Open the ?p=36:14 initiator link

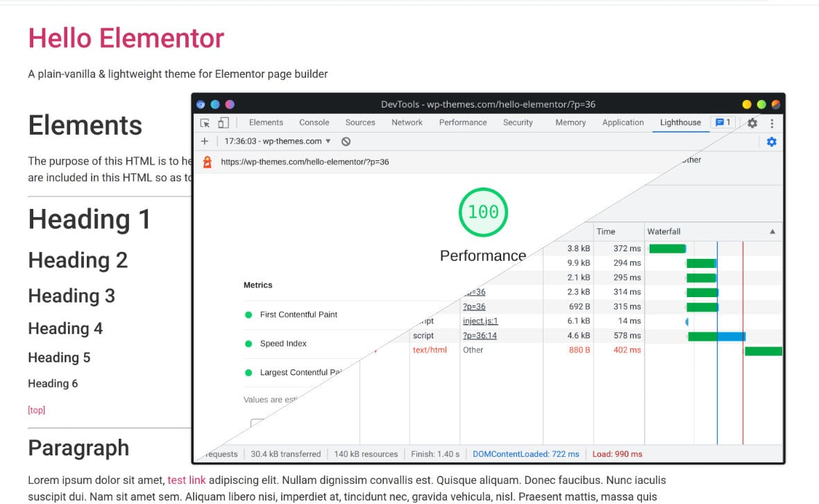tap(480, 336)
